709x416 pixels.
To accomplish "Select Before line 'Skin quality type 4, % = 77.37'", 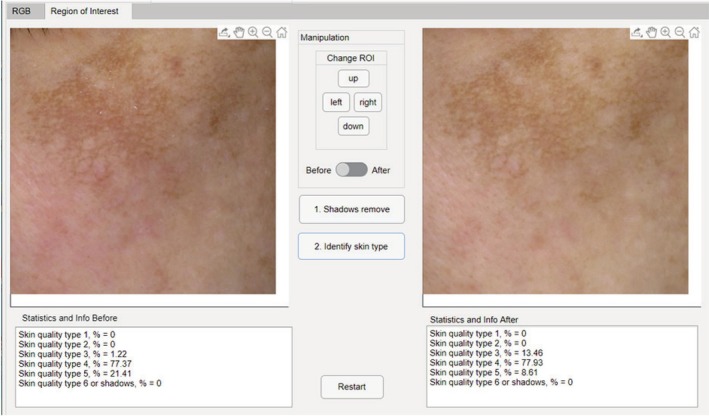I will tap(75, 364).
